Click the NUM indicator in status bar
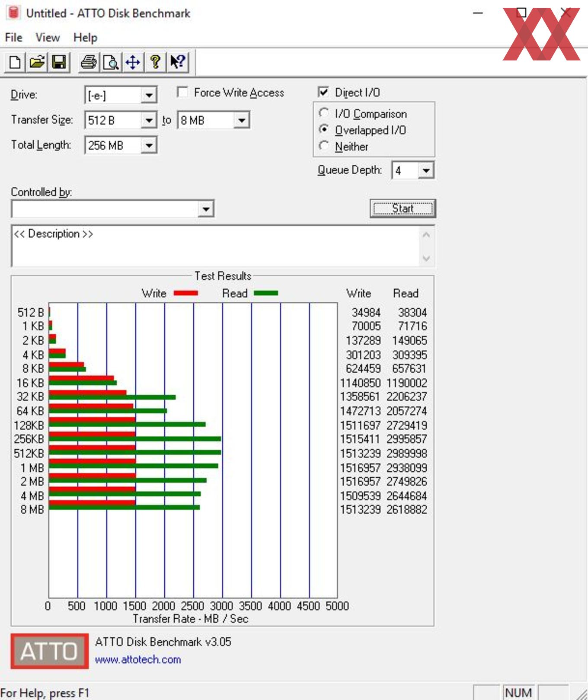This screenshot has height=700, width=588. point(518,693)
